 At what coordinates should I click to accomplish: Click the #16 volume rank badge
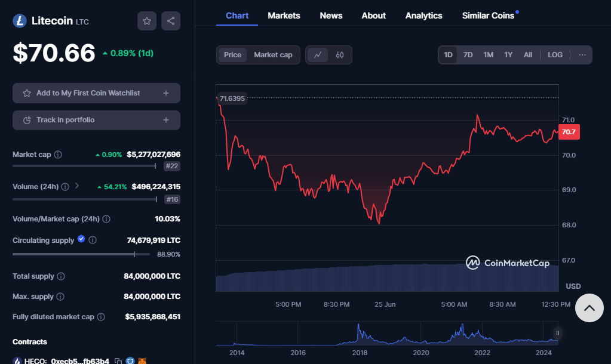172,199
